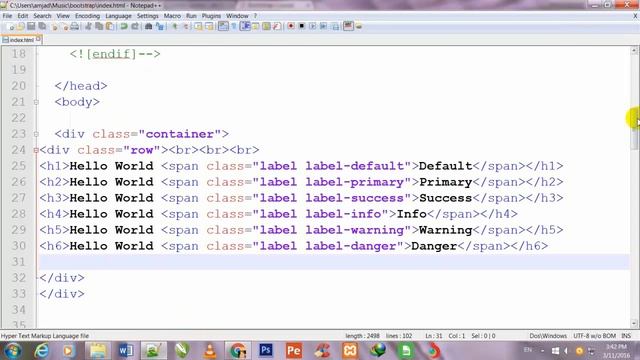640x360 pixels.
Task: Open the Macro menu
Action: coord(172,16)
